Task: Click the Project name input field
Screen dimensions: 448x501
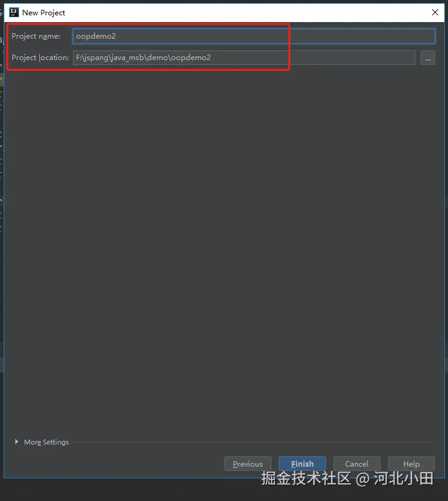Action: (254, 36)
